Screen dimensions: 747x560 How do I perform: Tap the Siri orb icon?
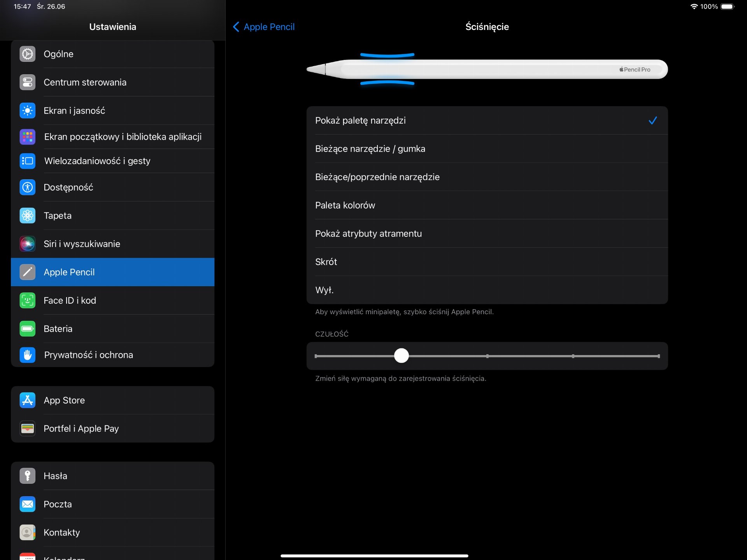click(x=27, y=244)
